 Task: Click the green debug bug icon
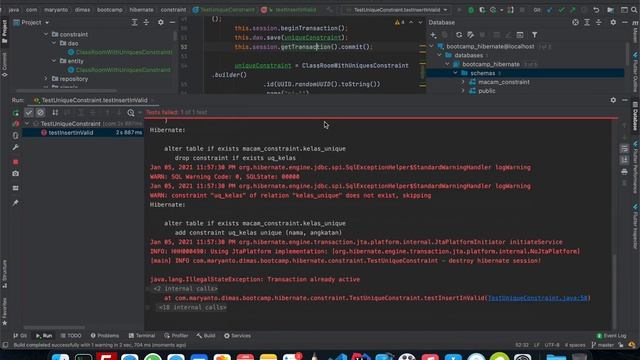(x=471, y=10)
